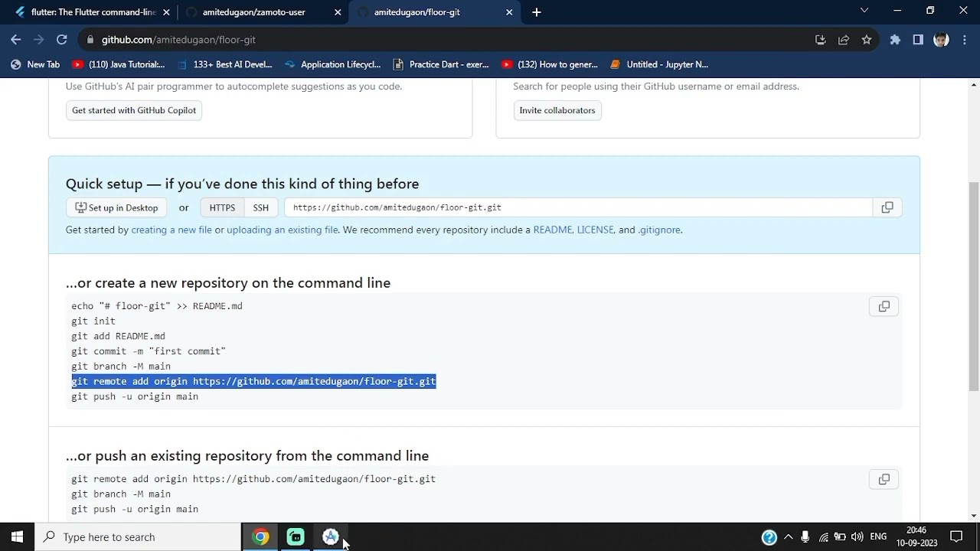This screenshot has height=551, width=980.
Task: Close the zamoto-user tab
Action: [338, 12]
